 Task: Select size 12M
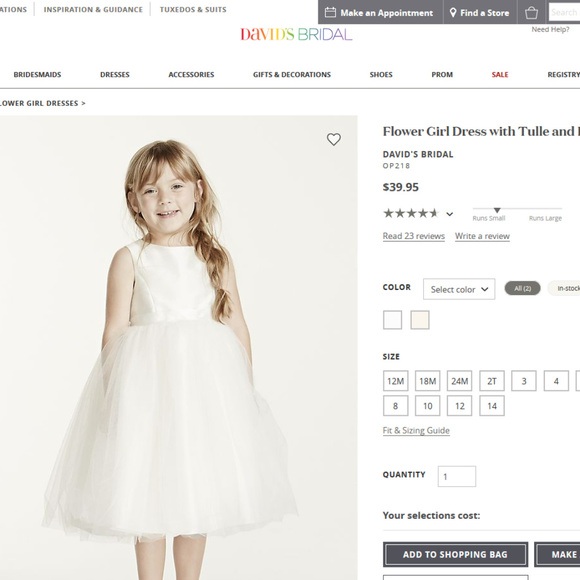coord(395,381)
